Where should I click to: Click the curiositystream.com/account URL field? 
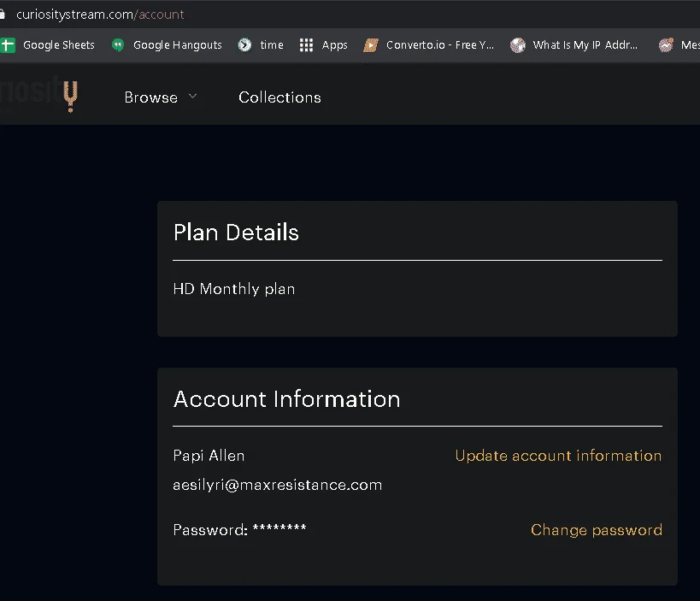(x=100, y=15)
